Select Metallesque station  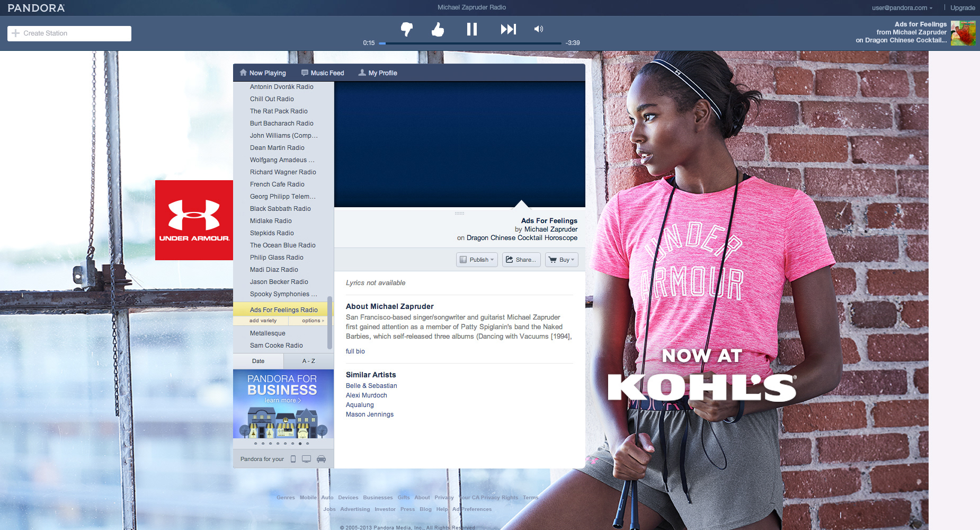click(x=268, y=333)
